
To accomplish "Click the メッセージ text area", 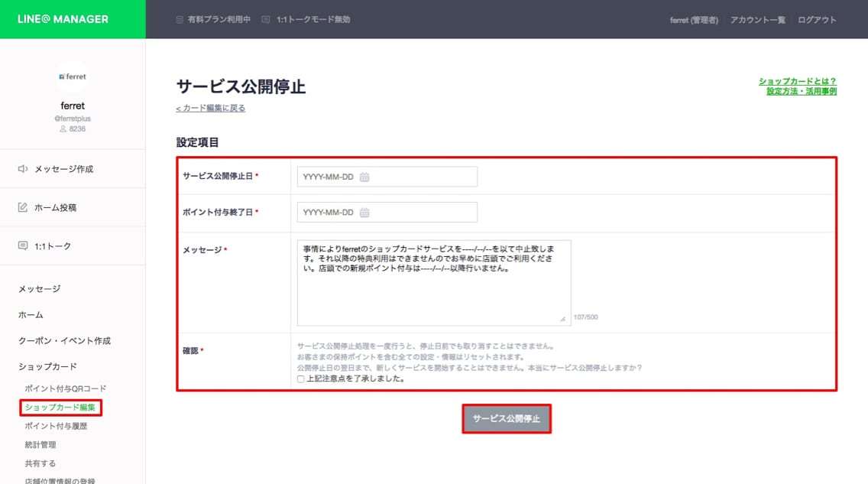I will point(433,282).
